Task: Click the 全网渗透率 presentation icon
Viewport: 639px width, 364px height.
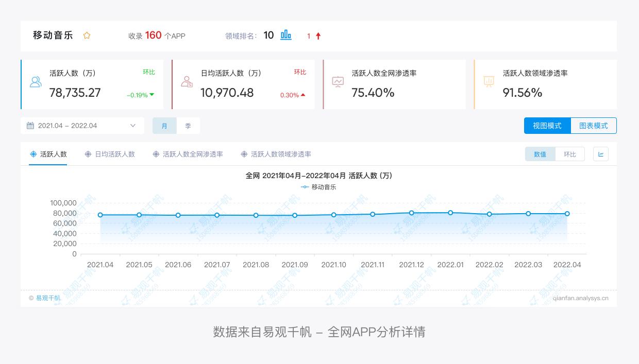Action: click(x=338, y=82)
